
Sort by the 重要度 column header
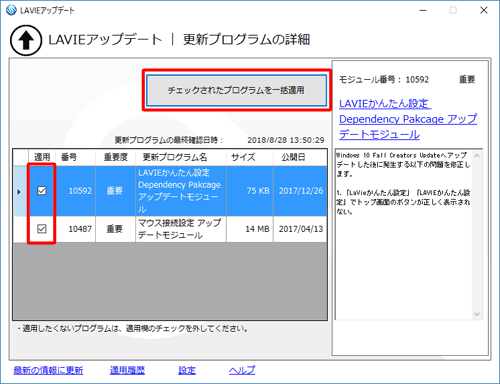point(116,157)
